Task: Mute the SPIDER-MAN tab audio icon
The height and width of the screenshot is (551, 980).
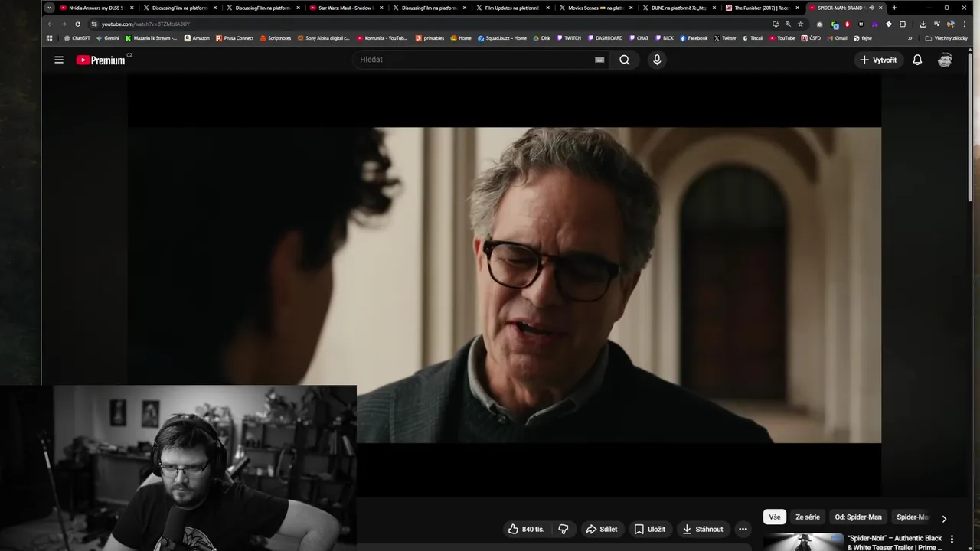Action: click(871, 8)
